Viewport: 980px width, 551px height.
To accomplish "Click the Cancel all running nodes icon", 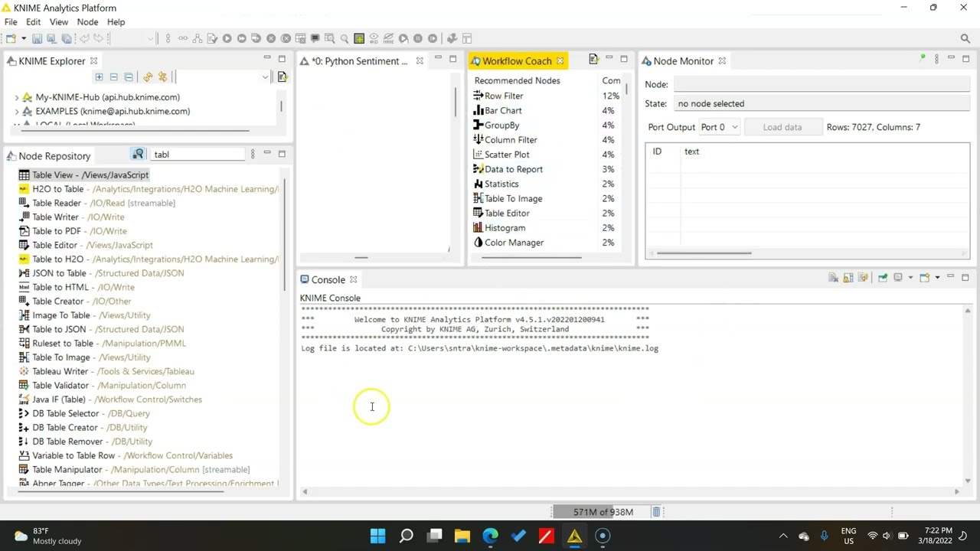I will [x=286, y=38].
